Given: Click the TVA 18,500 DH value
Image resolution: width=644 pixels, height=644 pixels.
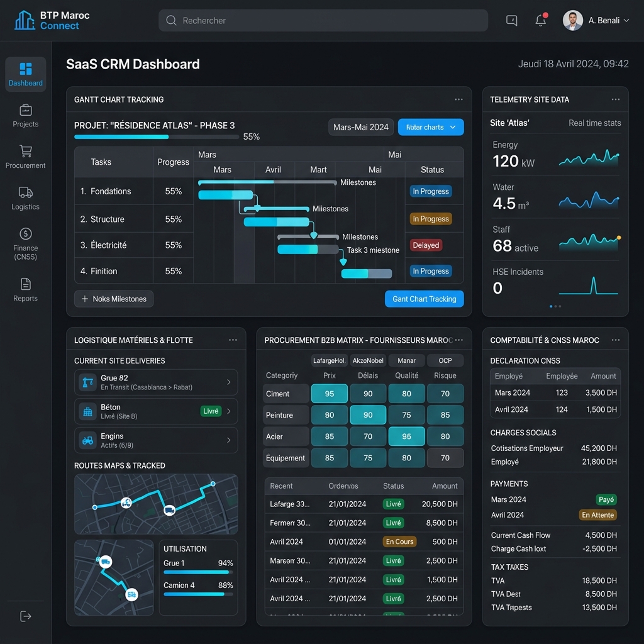Looking at the screenshot, I should (x=599, y=580).
